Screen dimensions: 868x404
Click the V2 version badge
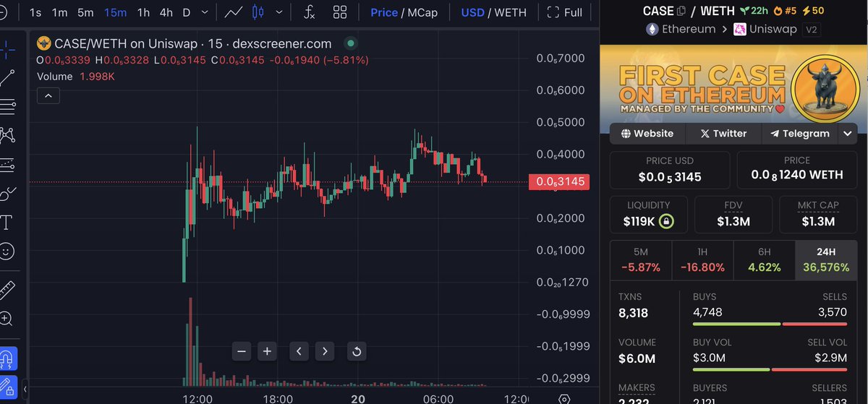(x=813, y=30)
